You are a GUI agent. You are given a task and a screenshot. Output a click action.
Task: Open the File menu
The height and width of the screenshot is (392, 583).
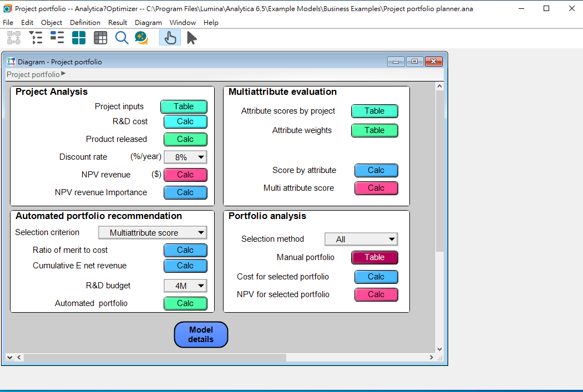pos(8,23)
